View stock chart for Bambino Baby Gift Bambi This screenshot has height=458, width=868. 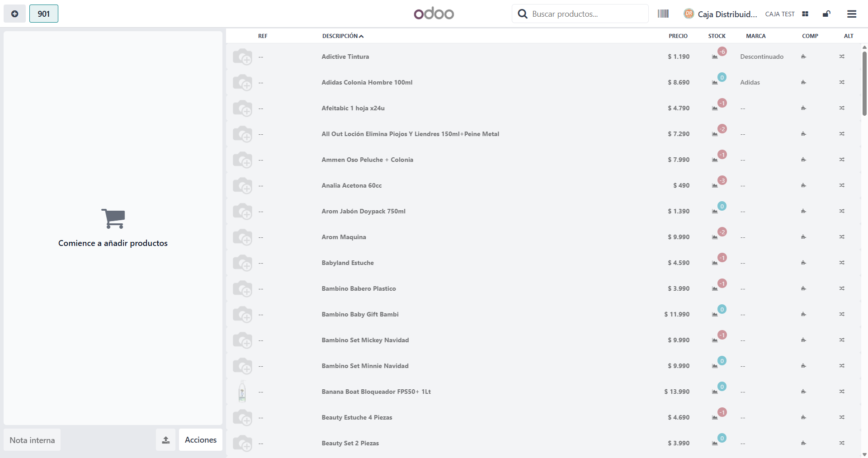tap(715, 315)
